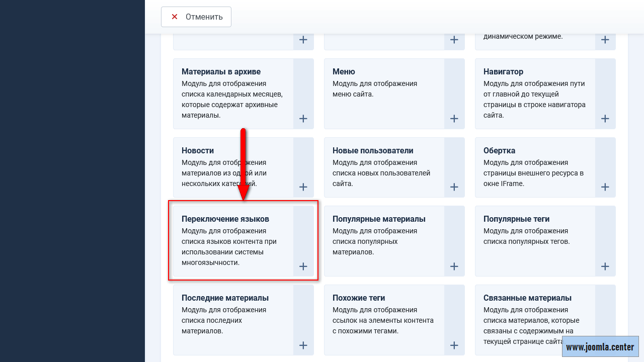
Task: Select the Обертка module title
Action: coord(499,151)
